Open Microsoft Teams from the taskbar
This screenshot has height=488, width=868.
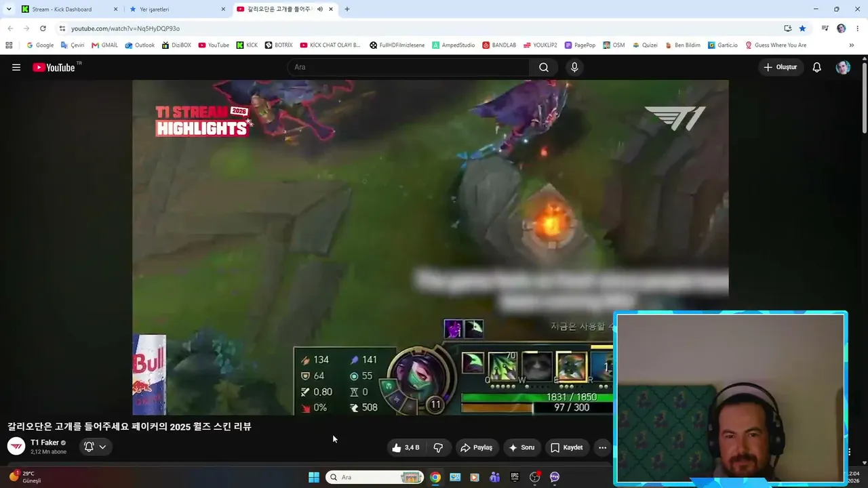click(495, 477)
